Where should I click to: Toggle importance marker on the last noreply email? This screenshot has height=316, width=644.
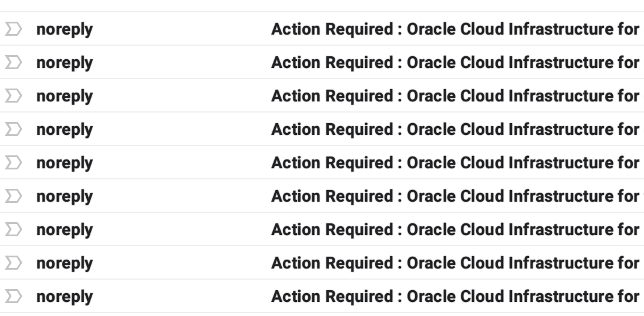click(13, 296)
